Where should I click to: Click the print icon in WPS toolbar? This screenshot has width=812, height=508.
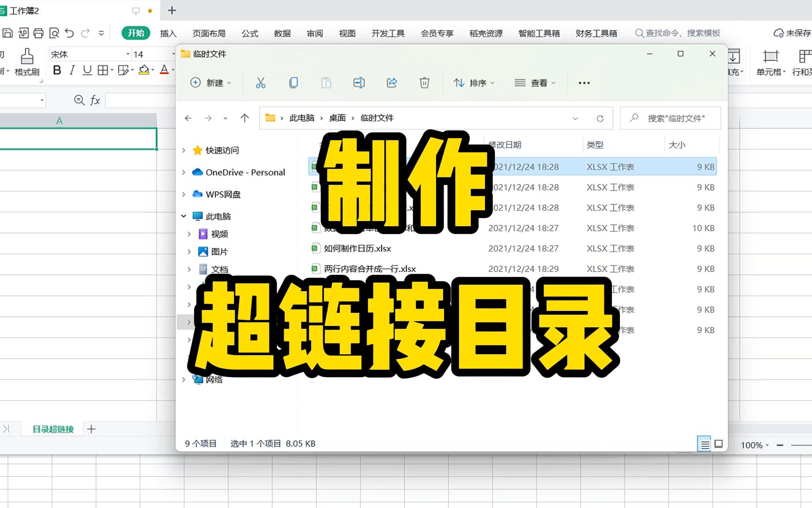(x=39, y=33)
